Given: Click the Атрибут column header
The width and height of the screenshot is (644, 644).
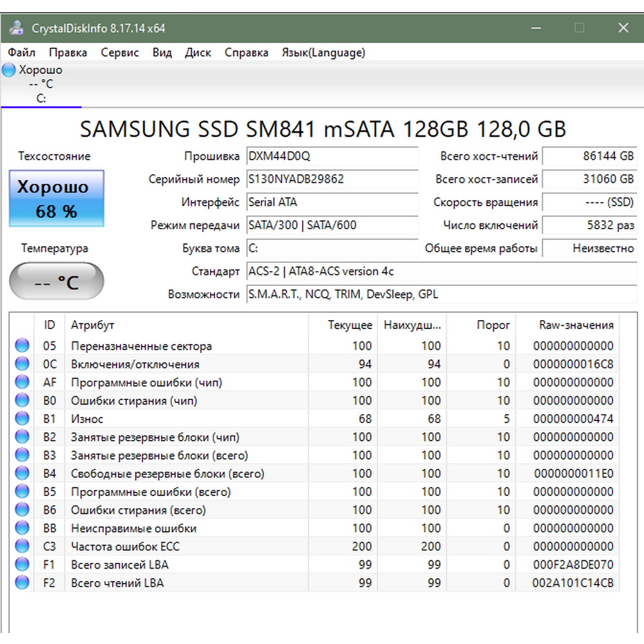Looking at the screenshot, I should point(92,325).
